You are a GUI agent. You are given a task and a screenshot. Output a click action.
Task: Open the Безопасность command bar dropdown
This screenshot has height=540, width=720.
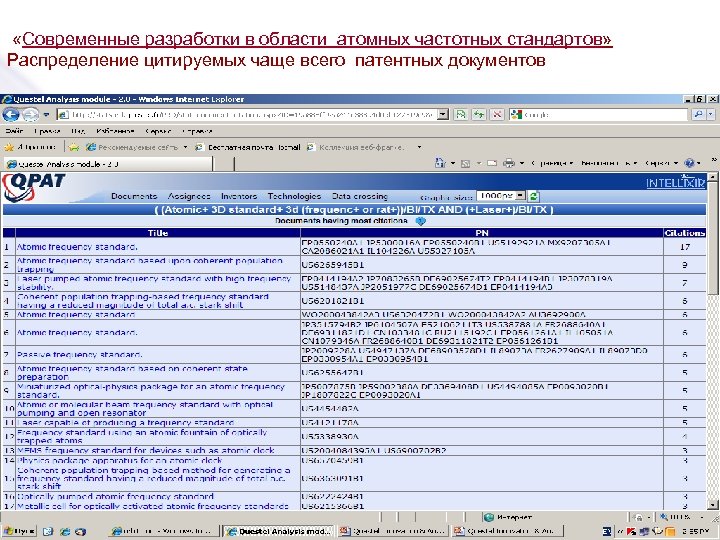coord(609,163)
